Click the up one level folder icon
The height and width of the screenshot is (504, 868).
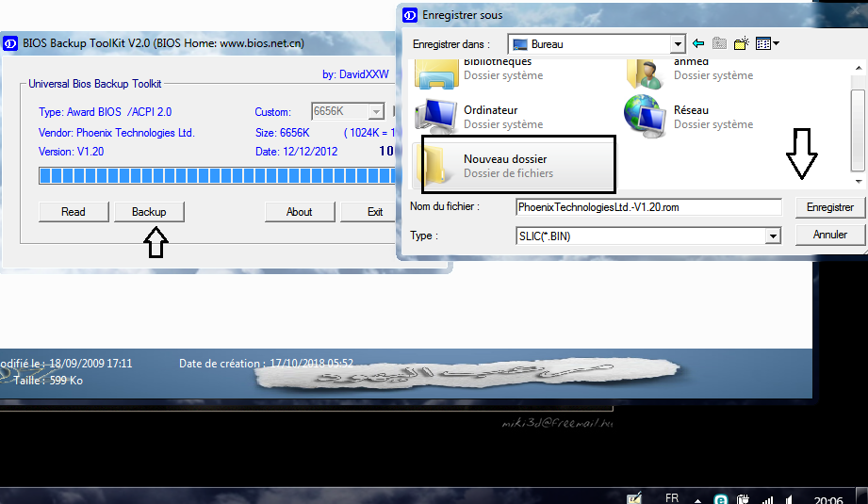coord(719,43)
